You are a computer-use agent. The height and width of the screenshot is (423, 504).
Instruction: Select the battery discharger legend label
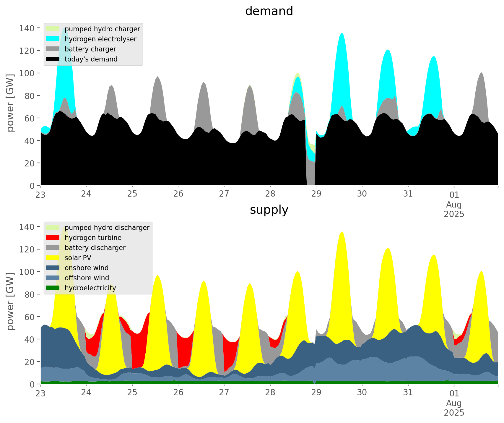point(95,248)
